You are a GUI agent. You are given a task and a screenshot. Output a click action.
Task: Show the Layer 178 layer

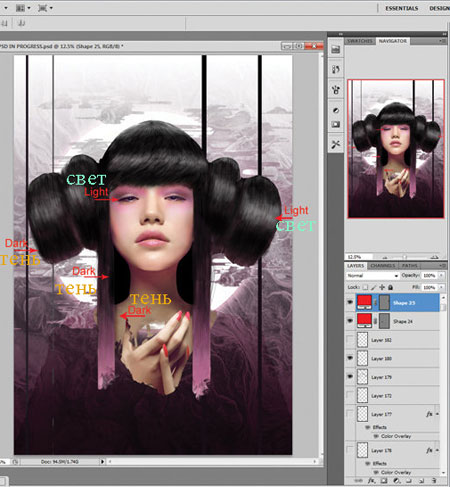pos(350,450)
